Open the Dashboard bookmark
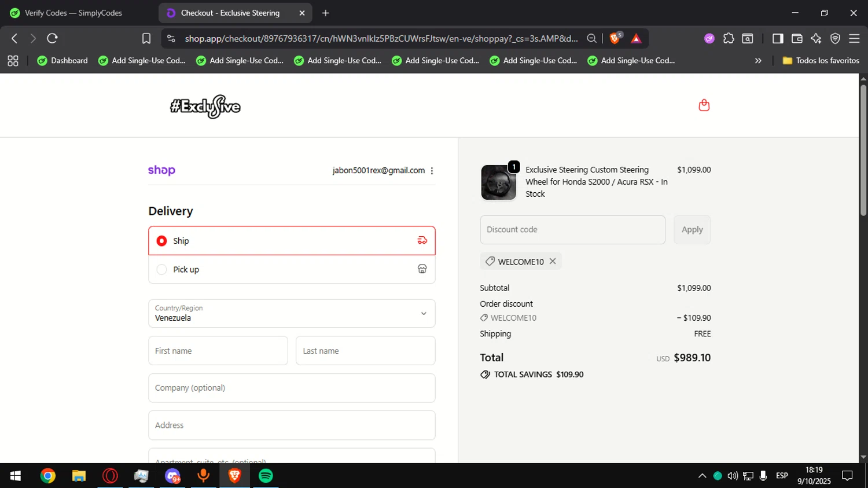Viewport: 868px width, 488px height. pos(62,60)
